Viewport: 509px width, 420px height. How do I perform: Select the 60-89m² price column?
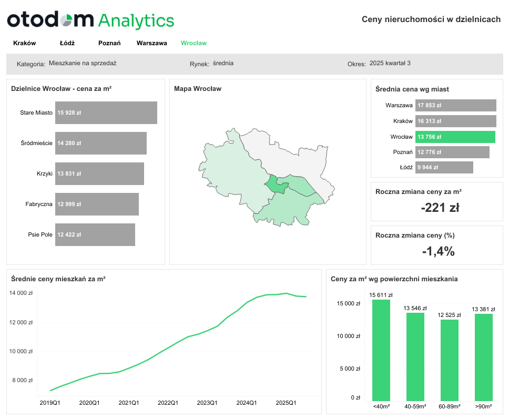450,360
